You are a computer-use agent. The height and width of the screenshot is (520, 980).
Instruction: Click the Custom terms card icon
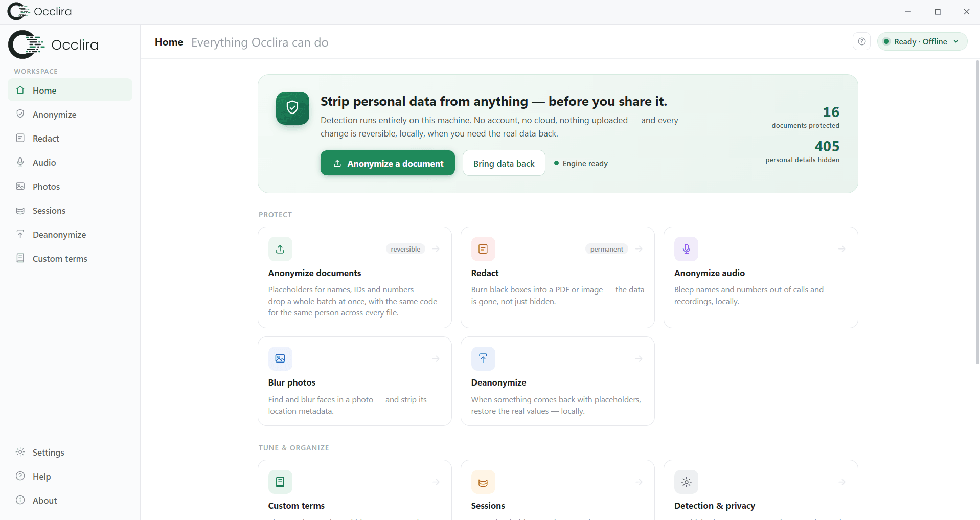point(280,482)
